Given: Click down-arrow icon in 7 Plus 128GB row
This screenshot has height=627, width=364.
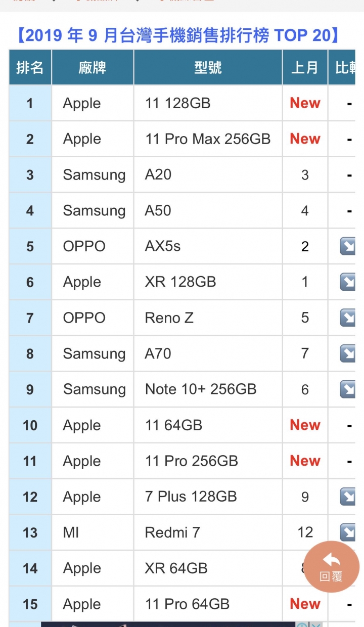Looking at the screenshot, I should (x=348, y=497).
